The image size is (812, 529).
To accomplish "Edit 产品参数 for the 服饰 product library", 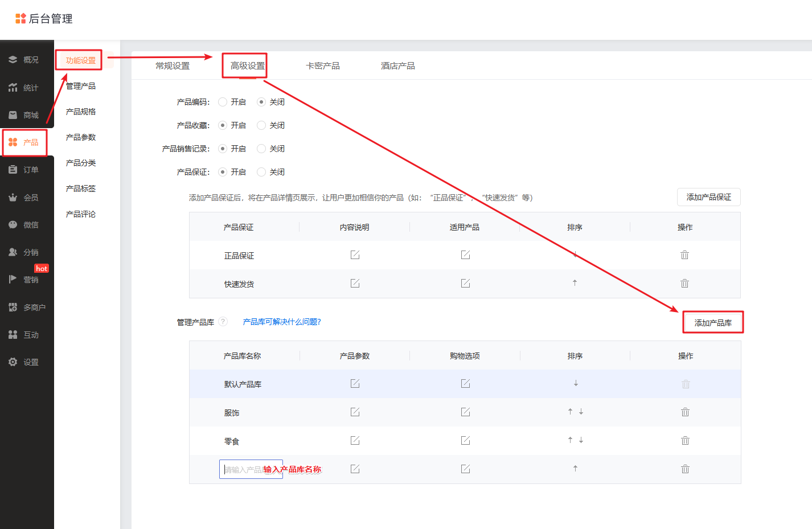I will coord(355,412).
